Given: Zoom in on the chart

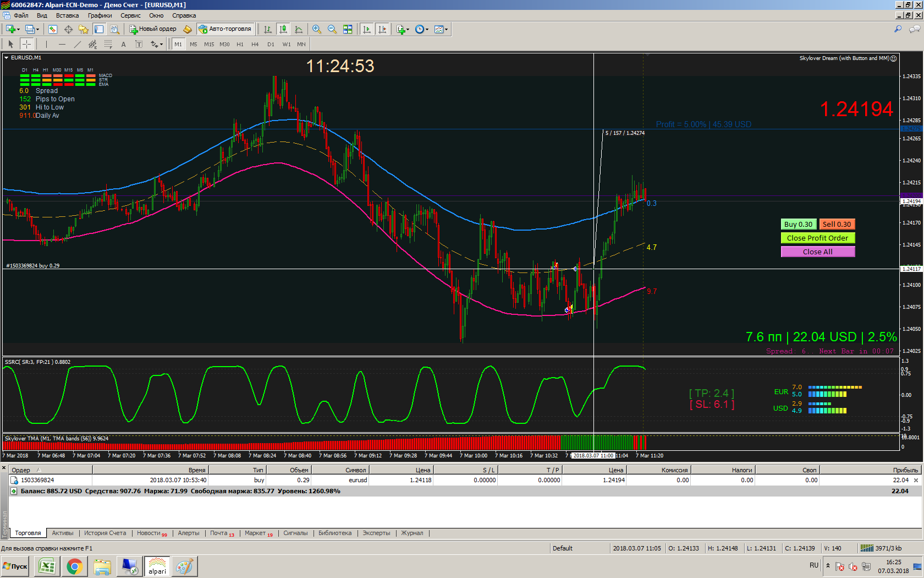Looking at the screenshot, I should point(317,29).
